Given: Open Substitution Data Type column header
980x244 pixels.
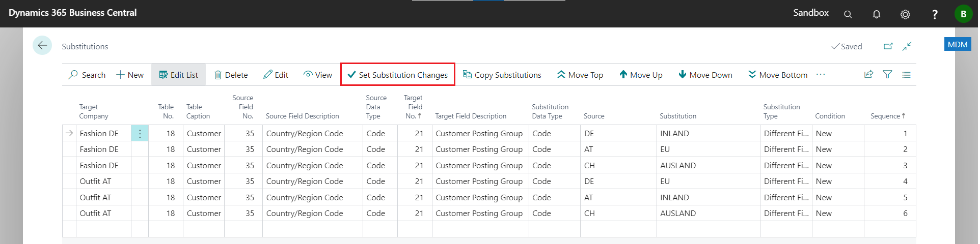Looking at the screenshot, I should [x=550, y=111].
